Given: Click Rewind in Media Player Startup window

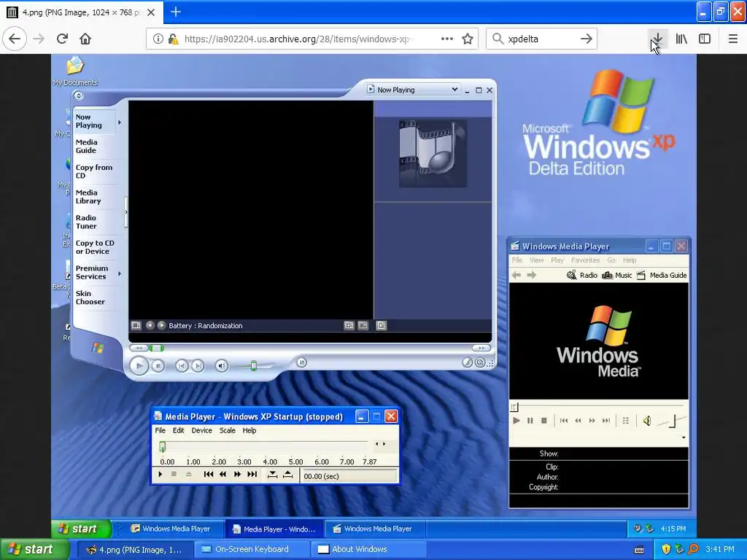Looking at the screenshot, I should tap(222, 474).
